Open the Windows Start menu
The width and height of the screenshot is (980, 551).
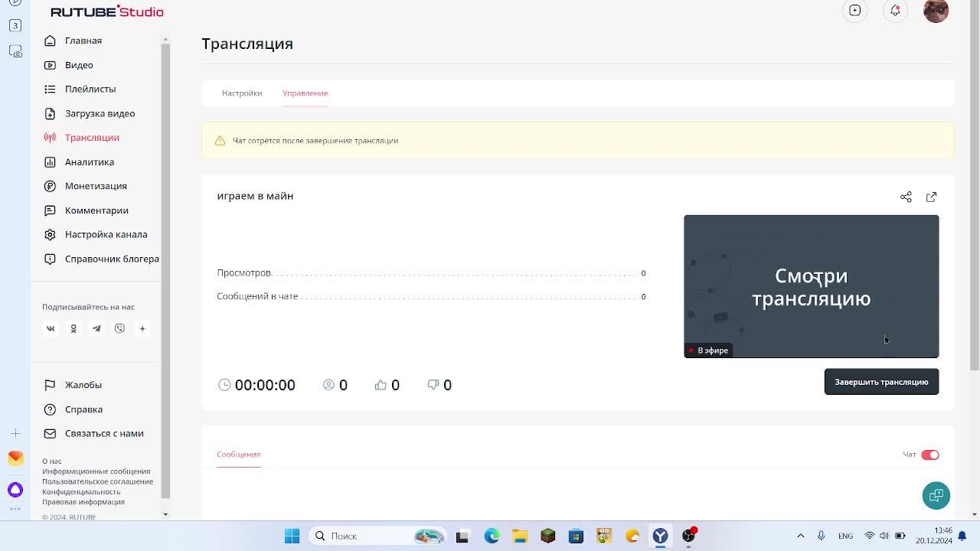pos(292,536)
